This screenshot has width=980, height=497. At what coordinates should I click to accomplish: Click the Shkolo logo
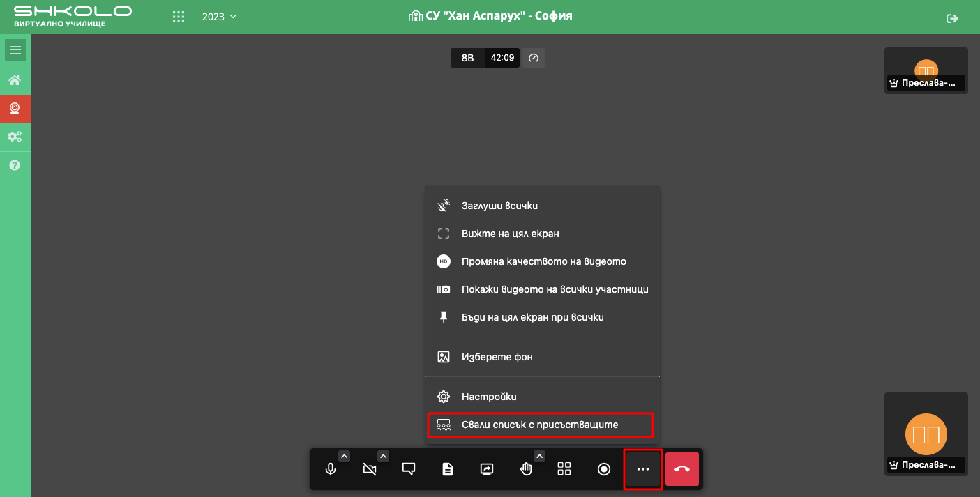tap(73, 17)
